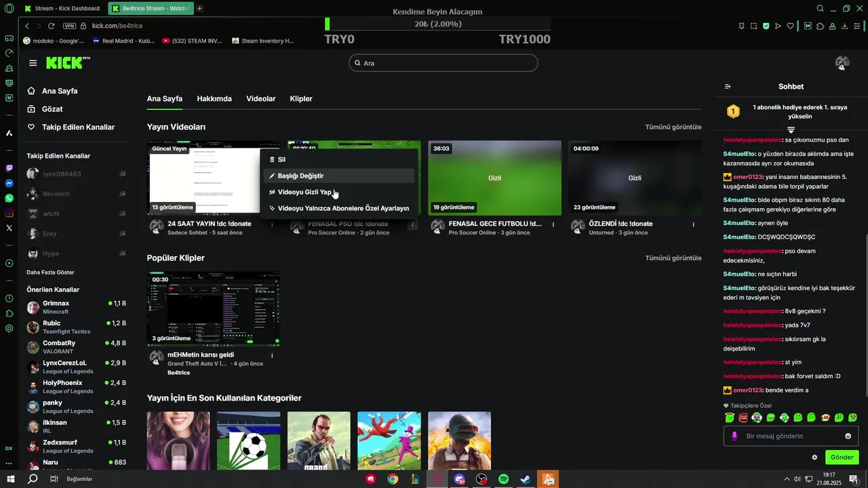Open WhatsApp icon in Opera sidebar
Viewport: 868px width, 488px height.
pos(9,198)
